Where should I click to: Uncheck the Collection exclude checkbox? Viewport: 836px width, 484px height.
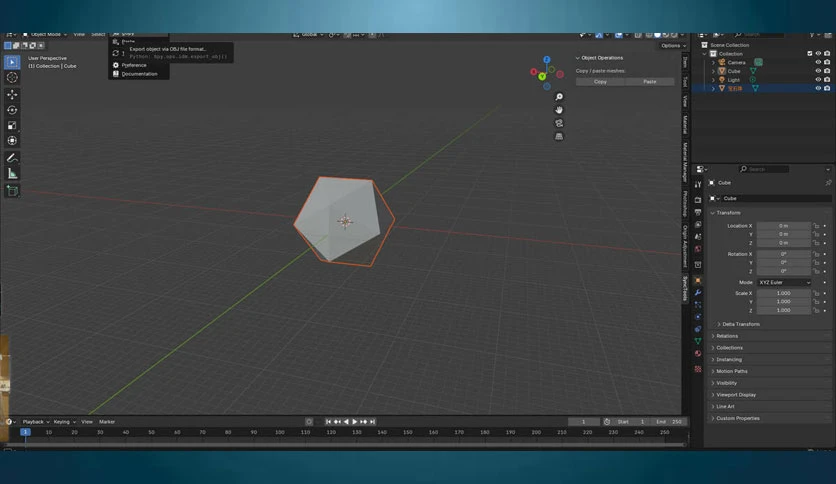pos(809,54)
